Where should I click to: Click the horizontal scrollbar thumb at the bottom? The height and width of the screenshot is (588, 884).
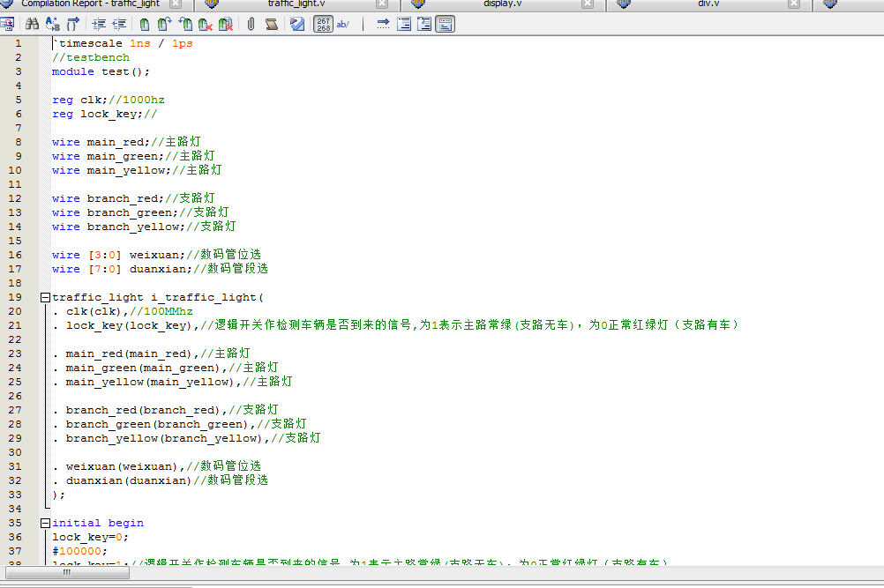click(67, 573)
